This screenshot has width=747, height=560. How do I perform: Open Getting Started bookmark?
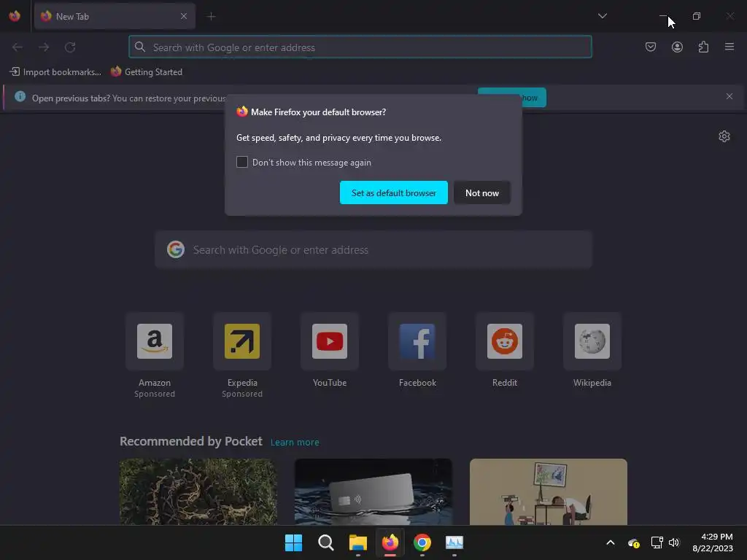coord(147,72)
